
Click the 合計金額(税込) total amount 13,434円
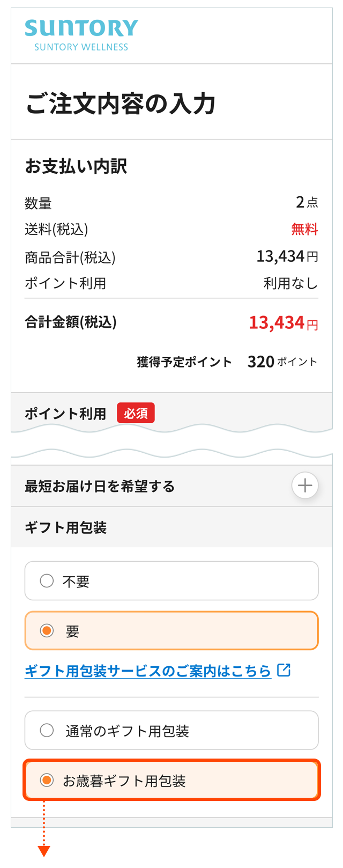tap(282, 322)
